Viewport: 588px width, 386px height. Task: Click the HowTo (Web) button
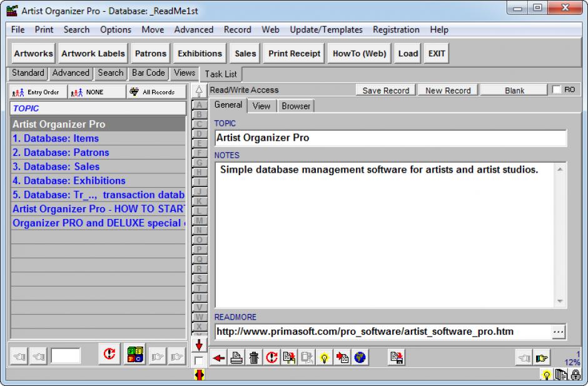[x=359, y=53]
